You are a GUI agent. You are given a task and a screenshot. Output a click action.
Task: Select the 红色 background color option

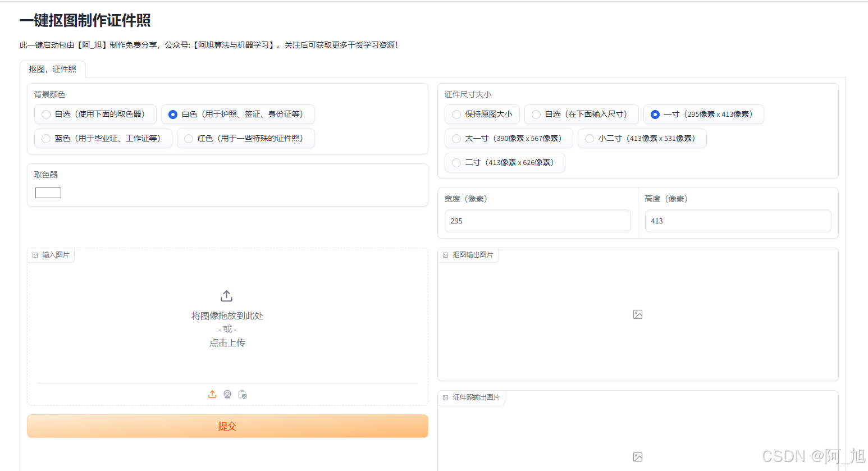click(x=188, y=138)
